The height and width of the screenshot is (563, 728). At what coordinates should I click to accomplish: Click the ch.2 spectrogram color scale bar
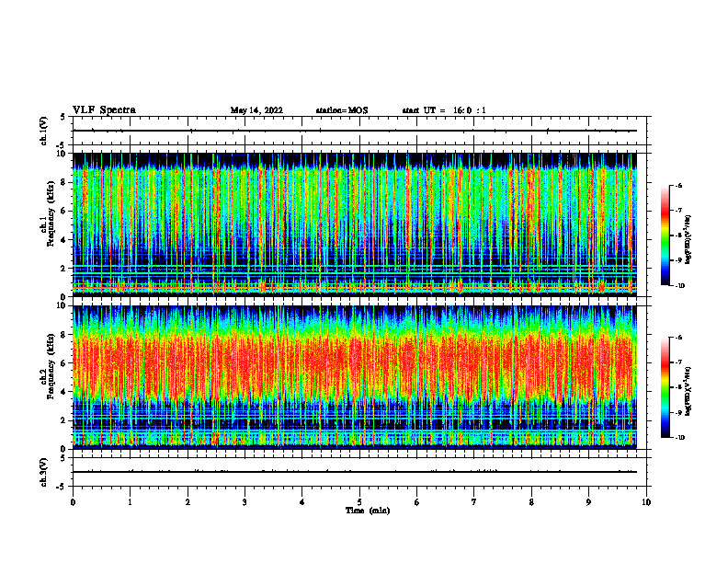click(665, 387)
